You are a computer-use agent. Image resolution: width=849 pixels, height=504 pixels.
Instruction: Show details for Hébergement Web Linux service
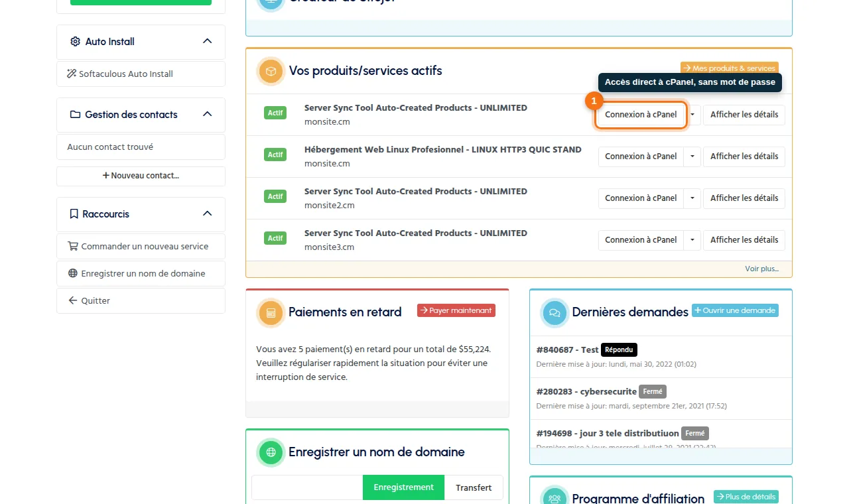[744, 157]
